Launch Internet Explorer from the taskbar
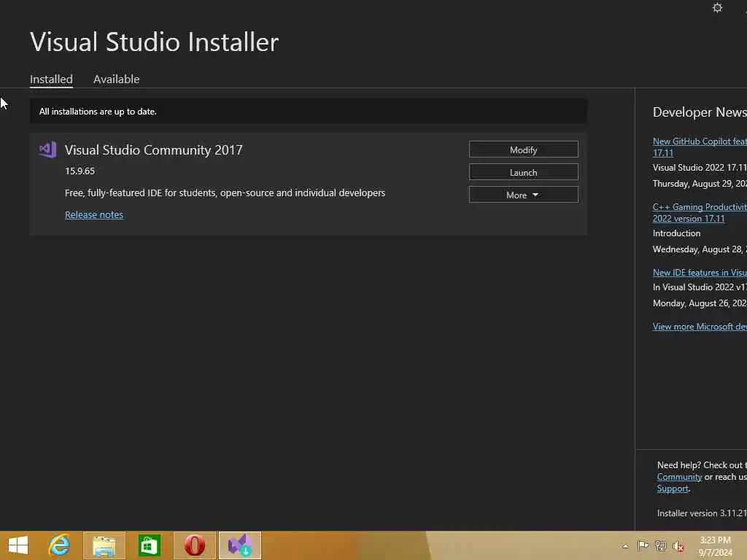Viewport: 747px width, 560px height. (60, 545)
